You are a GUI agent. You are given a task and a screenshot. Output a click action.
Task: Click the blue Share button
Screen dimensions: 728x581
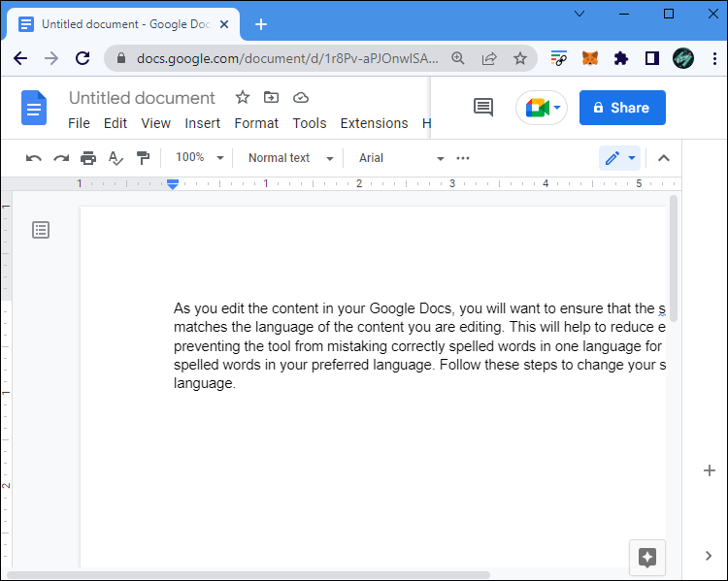pos(622,108)
